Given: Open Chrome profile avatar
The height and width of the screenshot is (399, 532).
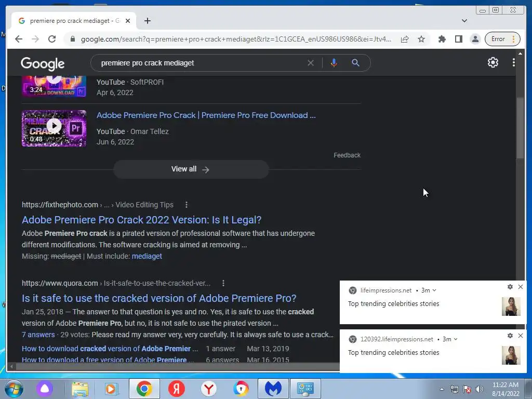Looking at the screenshot, I should (475, 39).
